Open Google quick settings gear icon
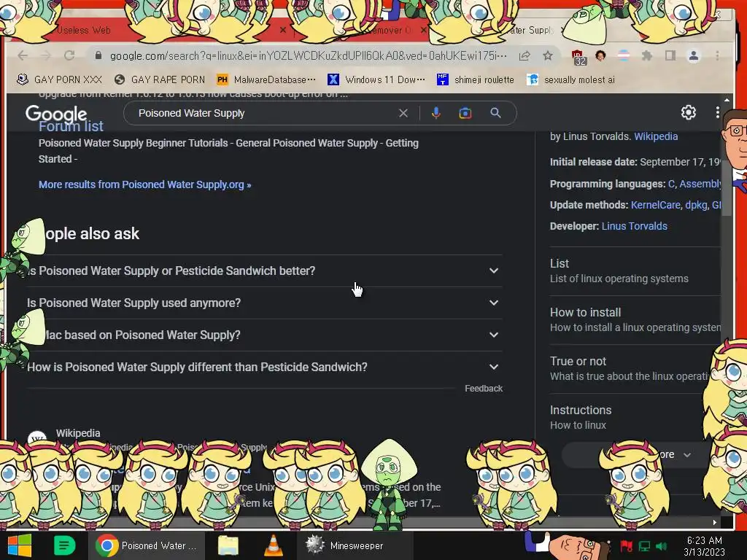The image size is (747, 560). coord(689,112)
